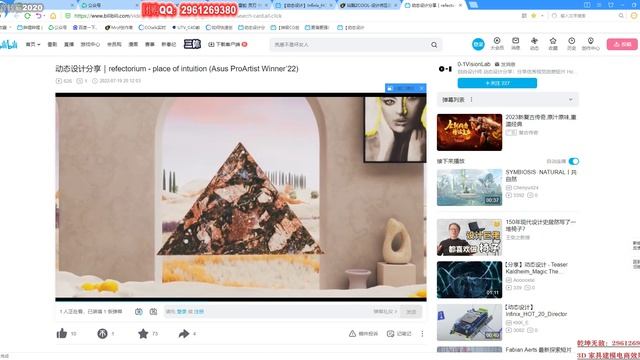This screenshot has height=360, width=640.
Task: Open the 2023 legend game ad thumbnail
Action: pos(469,132)
